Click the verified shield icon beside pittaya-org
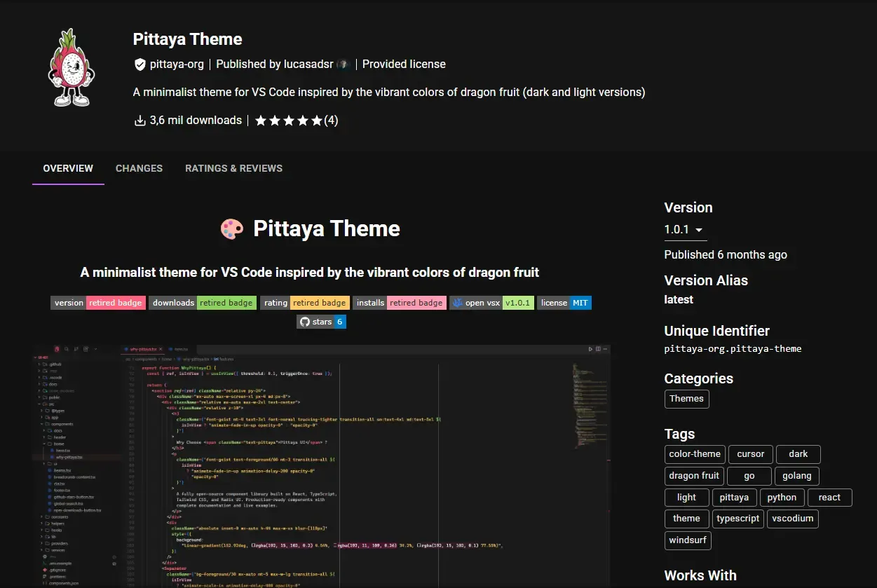The width and height of the screenshot is (877, 588). tap(140, 64)
